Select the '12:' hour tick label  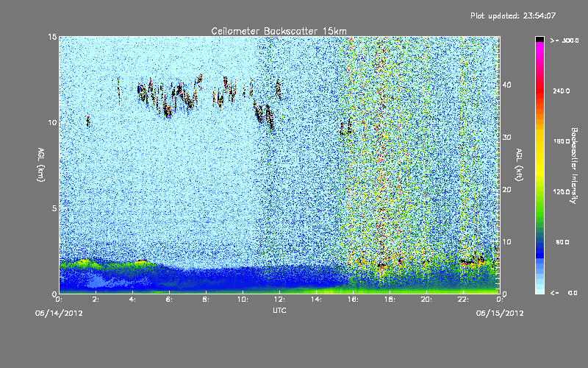click(x=279, y=300)
